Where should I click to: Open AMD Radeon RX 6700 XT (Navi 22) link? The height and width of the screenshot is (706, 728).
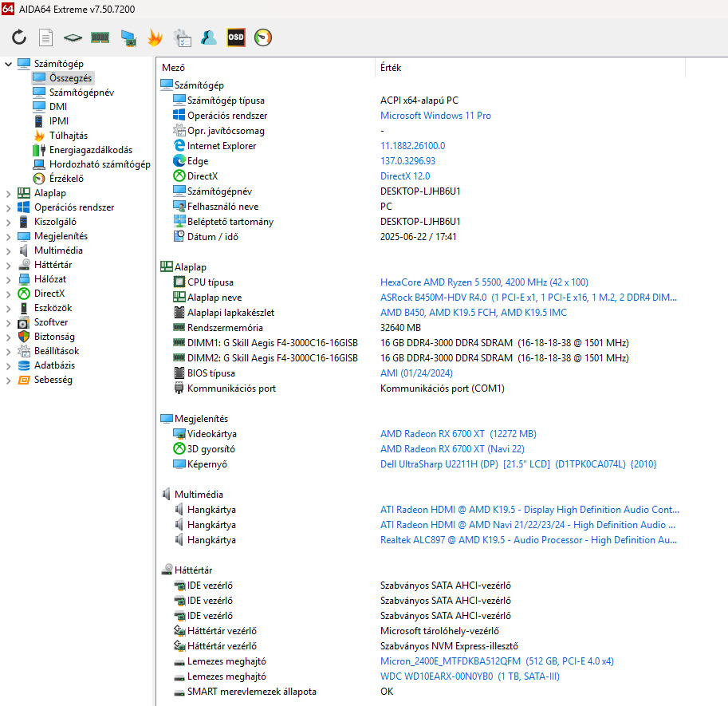click(452, 449)
